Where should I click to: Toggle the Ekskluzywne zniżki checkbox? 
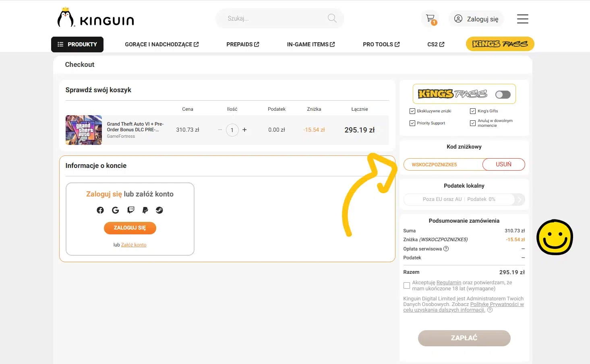[x=412, y=111]
